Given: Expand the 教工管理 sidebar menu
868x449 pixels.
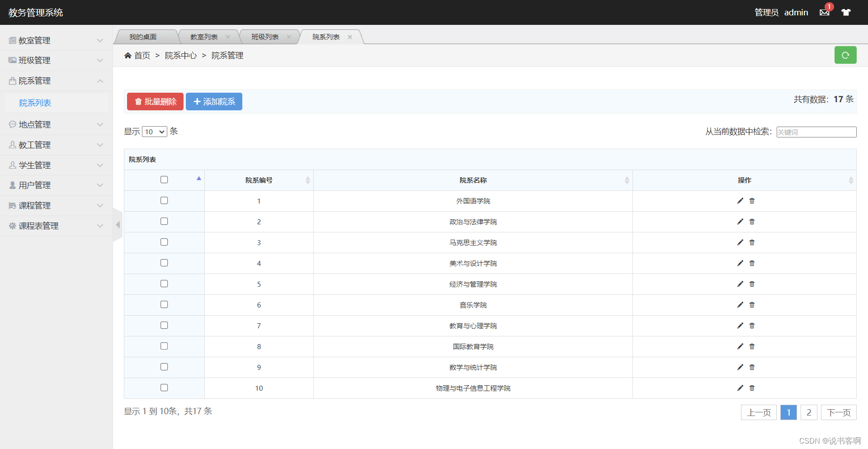Looking at the screenshot, I should (56, 145).
